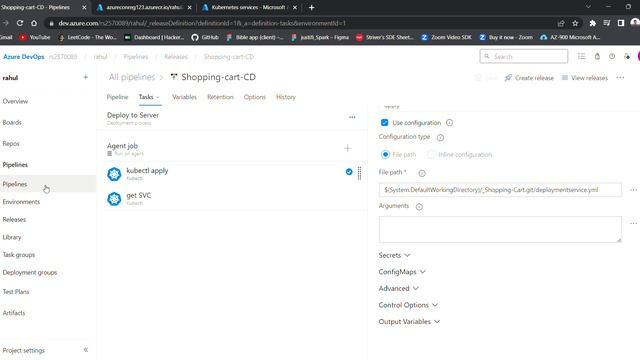Click the Use configuration info icon
Screen dimensions: 640x360
[449, 122]
